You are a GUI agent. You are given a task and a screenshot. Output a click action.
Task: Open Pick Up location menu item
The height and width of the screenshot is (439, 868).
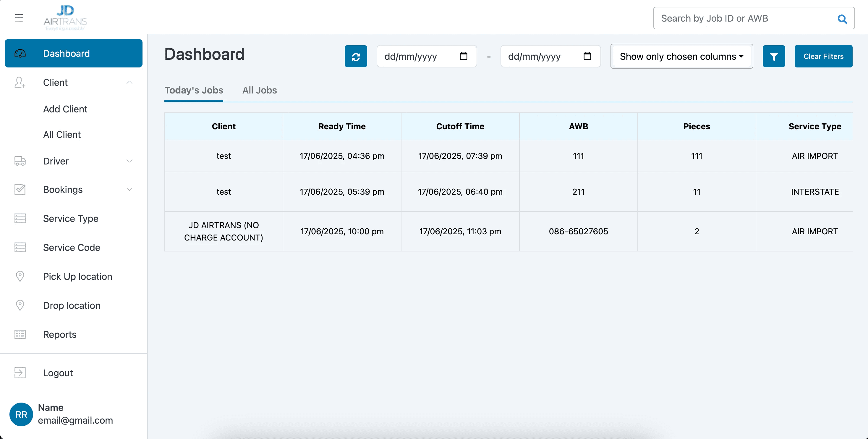(x=77, y=276)
